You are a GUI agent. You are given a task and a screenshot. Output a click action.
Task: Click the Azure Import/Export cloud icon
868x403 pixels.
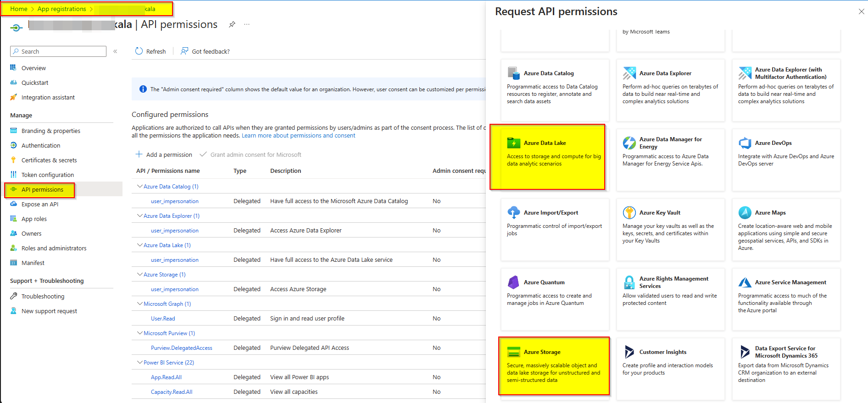(x=513, y=212)
